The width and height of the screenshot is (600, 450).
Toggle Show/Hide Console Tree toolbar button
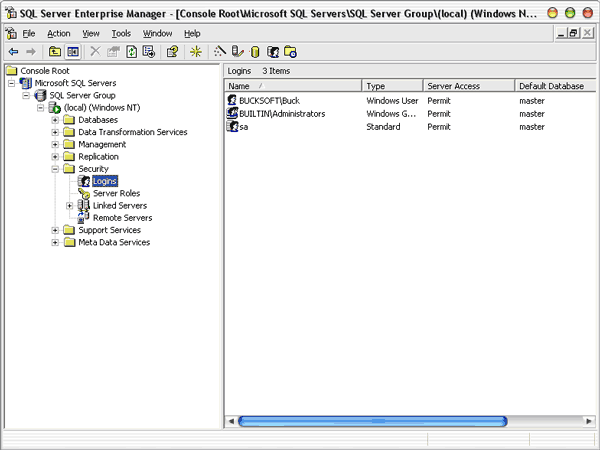(x=73, y=52)
